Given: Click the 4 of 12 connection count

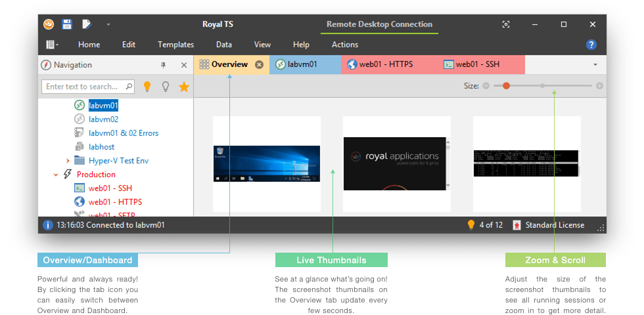Looking at the screenshot, I should (491, 225).
